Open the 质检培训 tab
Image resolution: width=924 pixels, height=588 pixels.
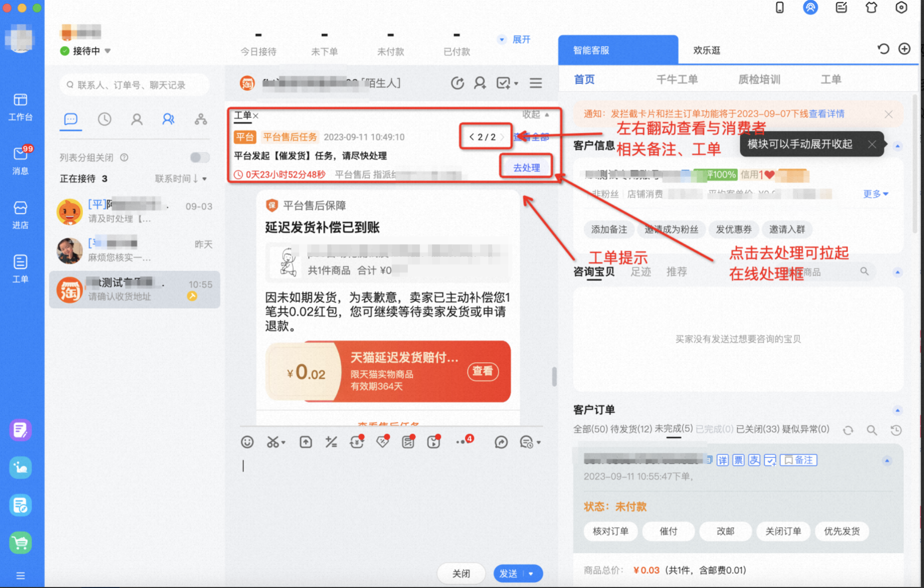(x=759, y=79)
